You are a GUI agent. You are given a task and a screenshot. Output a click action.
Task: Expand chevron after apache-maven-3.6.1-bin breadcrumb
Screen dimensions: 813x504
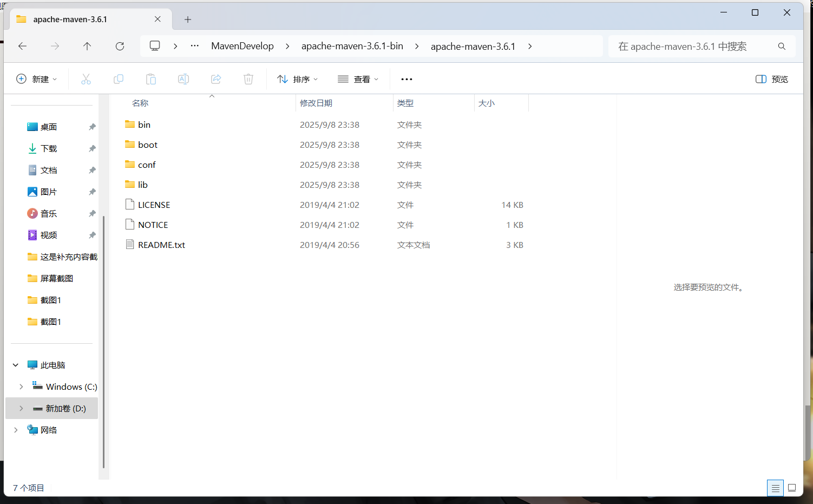tap(417, 46)
